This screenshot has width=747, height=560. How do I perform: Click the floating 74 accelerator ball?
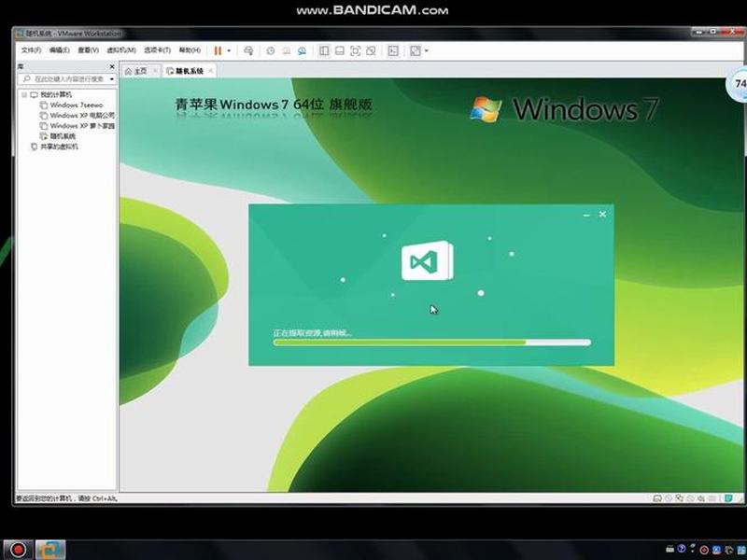coord(738,84)
